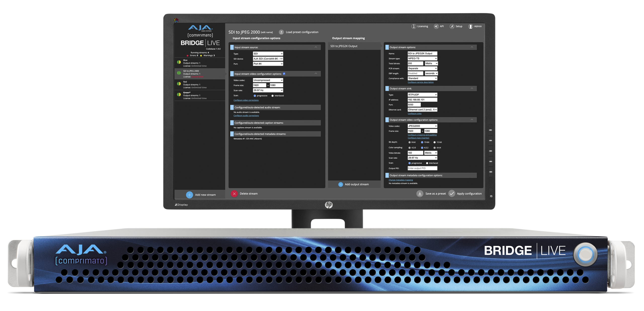This screenshot has height=311, width=644.
Task: Collapse the Input stream source section
Action: 316,47
